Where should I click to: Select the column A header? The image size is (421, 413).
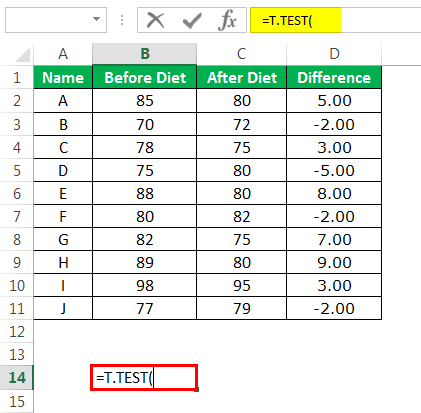(63, 54)
